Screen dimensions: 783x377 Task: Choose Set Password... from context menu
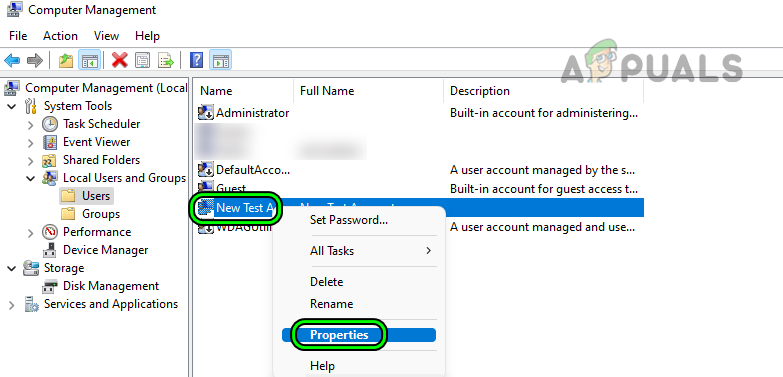coord(359,220)
